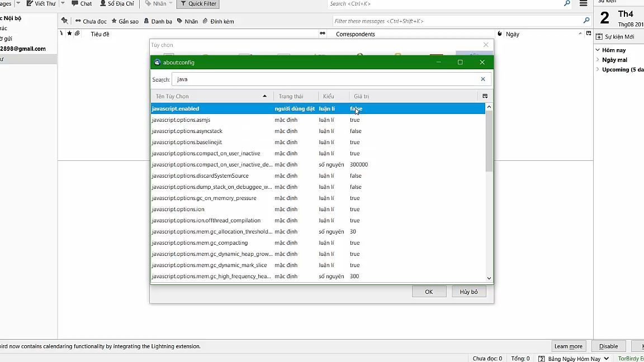
Task: Disable the Lightning extension
Action: point(608,346)
